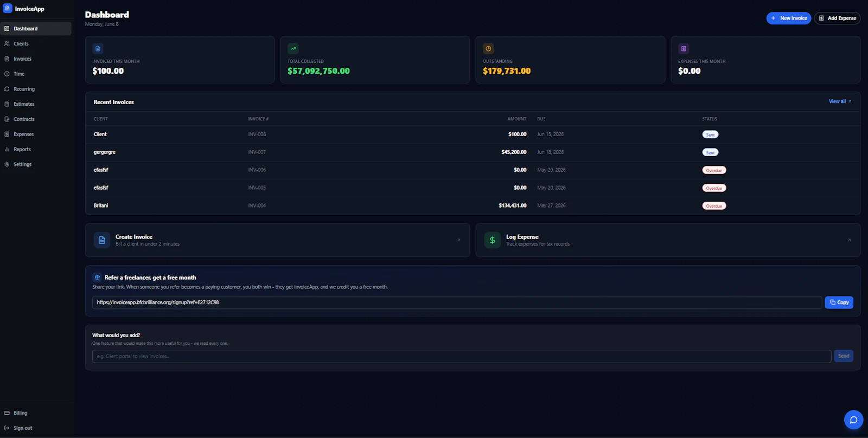Click the $57,092,750.00 total collected value

tap(318, 71)
